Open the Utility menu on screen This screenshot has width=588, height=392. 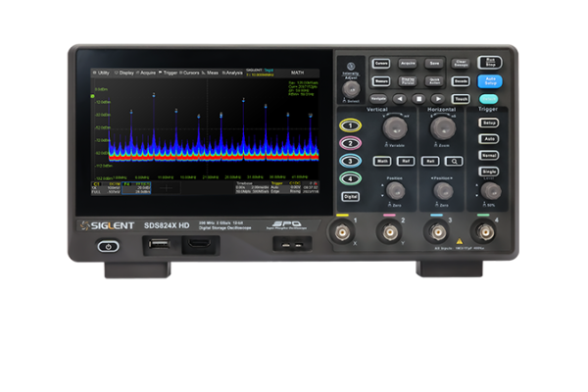tap(102, 72)
